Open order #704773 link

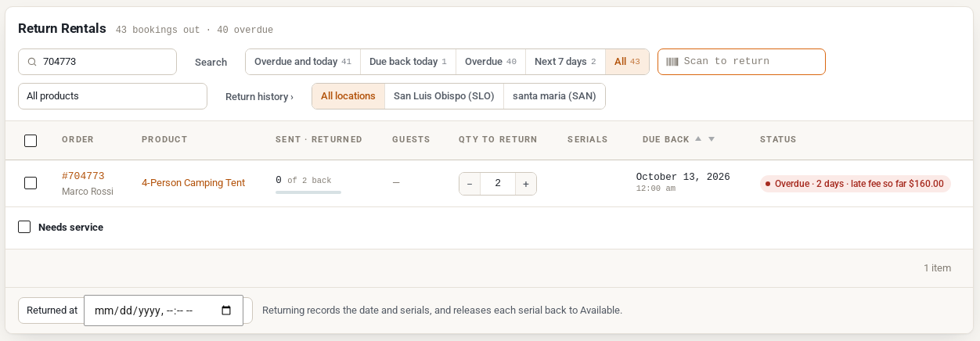[x=83, y=176]
